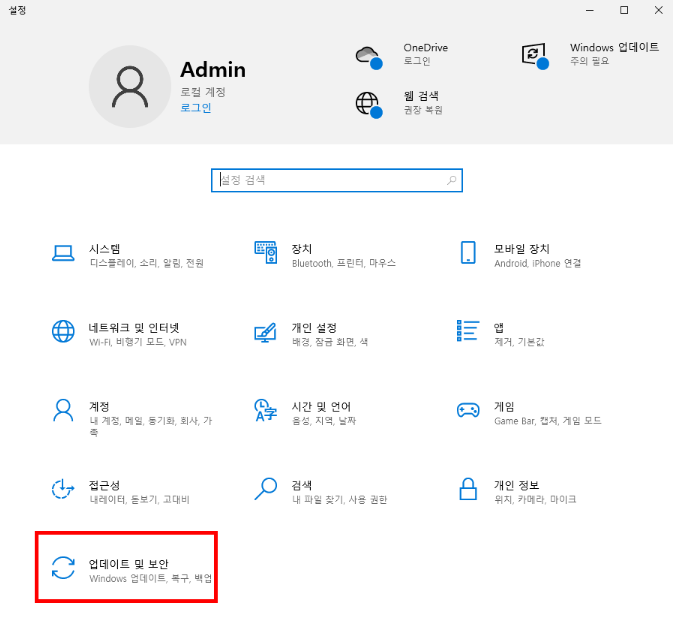Click the 내레이터, 돋보기, 고대비 description
This screenshot has height=629, width=673.
pos(139,499)
